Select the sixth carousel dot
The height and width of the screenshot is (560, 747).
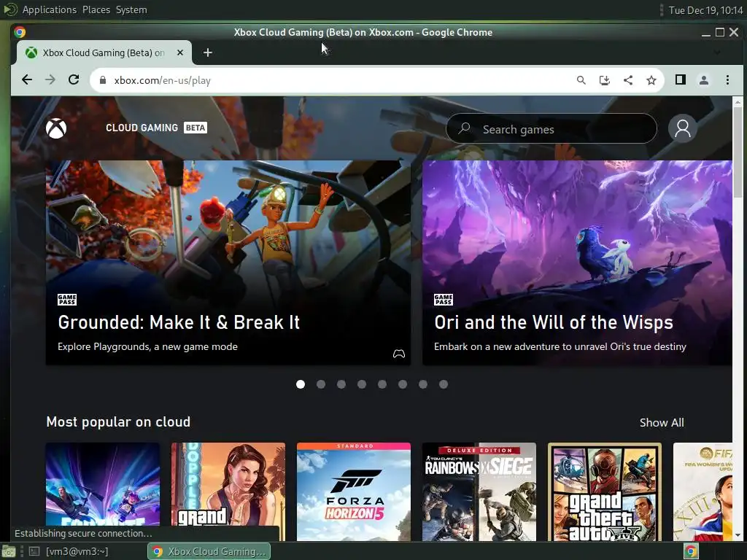tap(403, 384)
